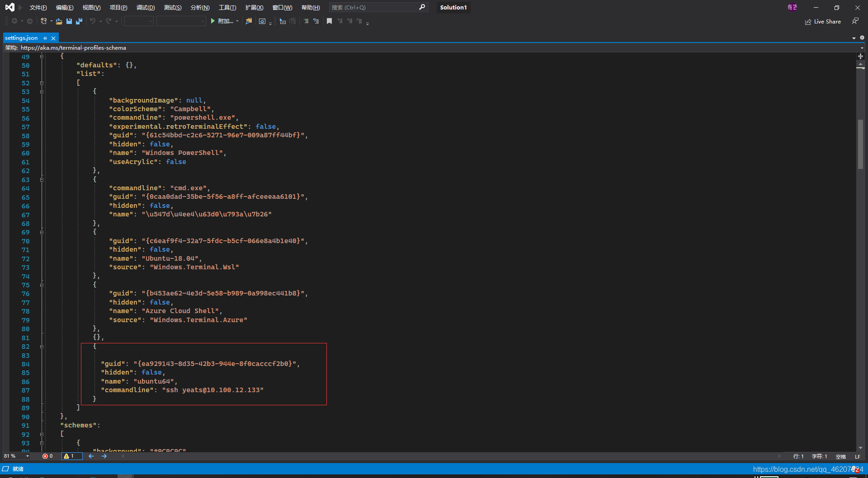Collapse the code block at line 53
Screen dimensions: 868x478
pos(42,92)
